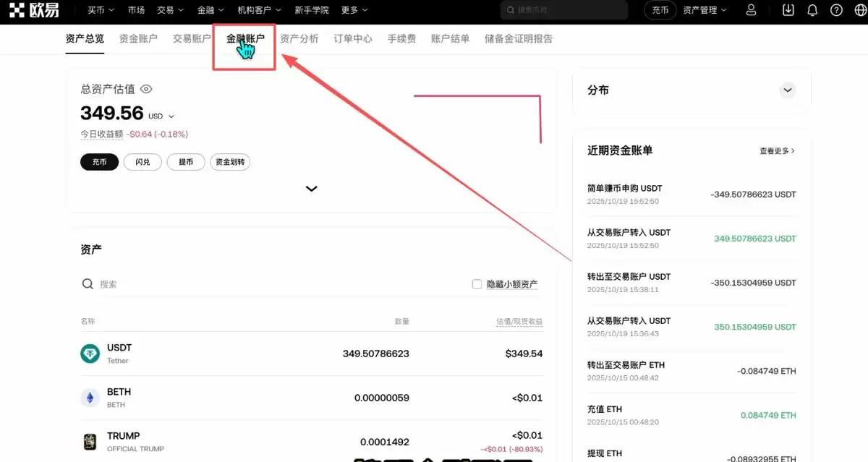Enable 隐藏小额资产 checkbox

477,283
